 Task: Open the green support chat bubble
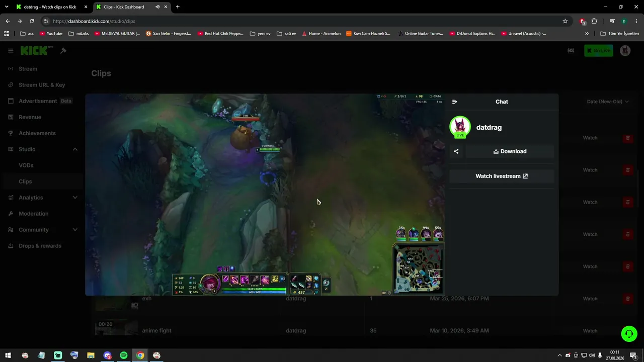(629, 333)
